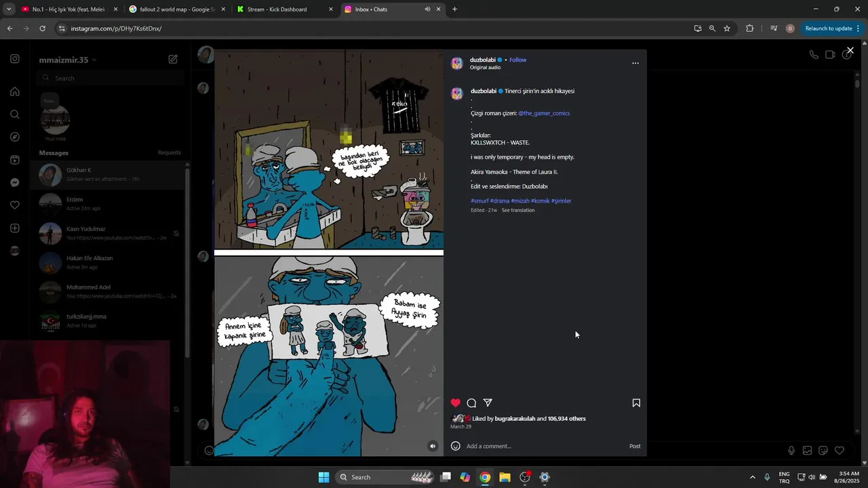Image resolution: width=868 pixels, height=488 pixels.
Task: Open the Chrome extensions puzzle icon
Action: pos(749,28)
